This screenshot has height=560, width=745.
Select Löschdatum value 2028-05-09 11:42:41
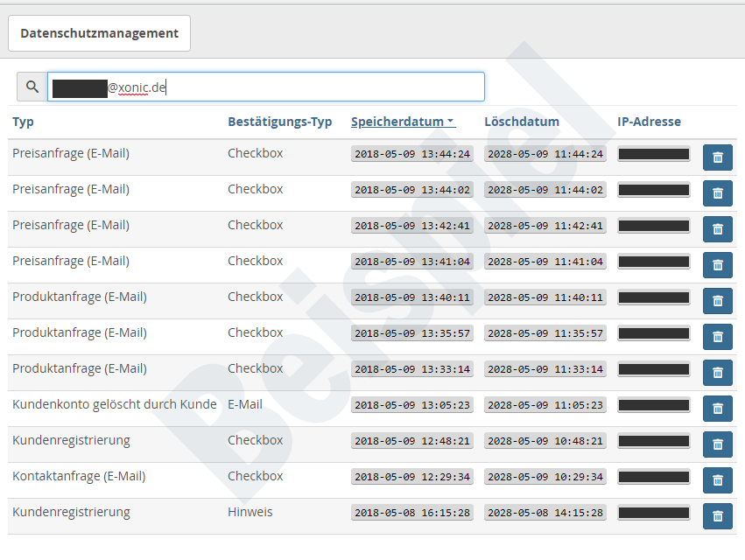click(x=545, y=226)
